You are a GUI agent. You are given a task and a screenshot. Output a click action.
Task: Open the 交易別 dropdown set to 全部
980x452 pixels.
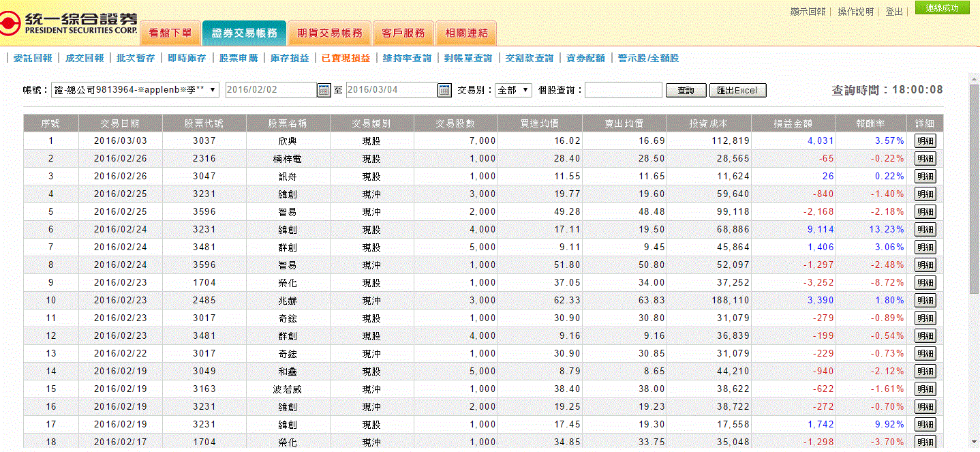[x=514, y=90]
